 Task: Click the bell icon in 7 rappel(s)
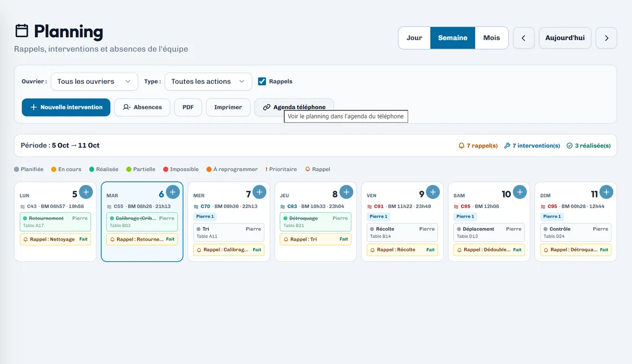[461, 145]
